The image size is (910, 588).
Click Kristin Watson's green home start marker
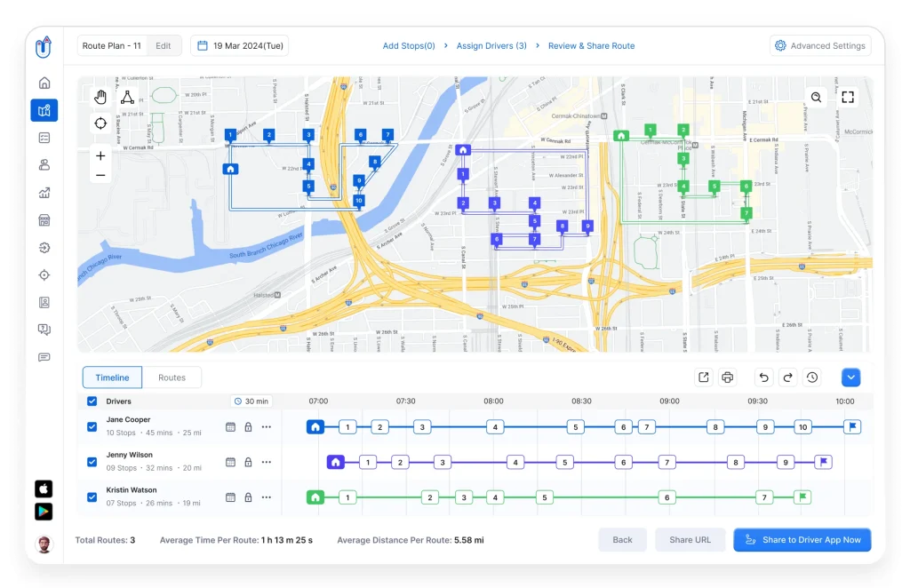[315, 497]
